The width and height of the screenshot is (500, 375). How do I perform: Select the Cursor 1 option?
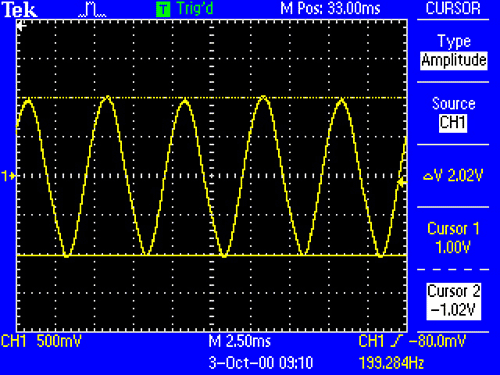click(x=453, y=238)
